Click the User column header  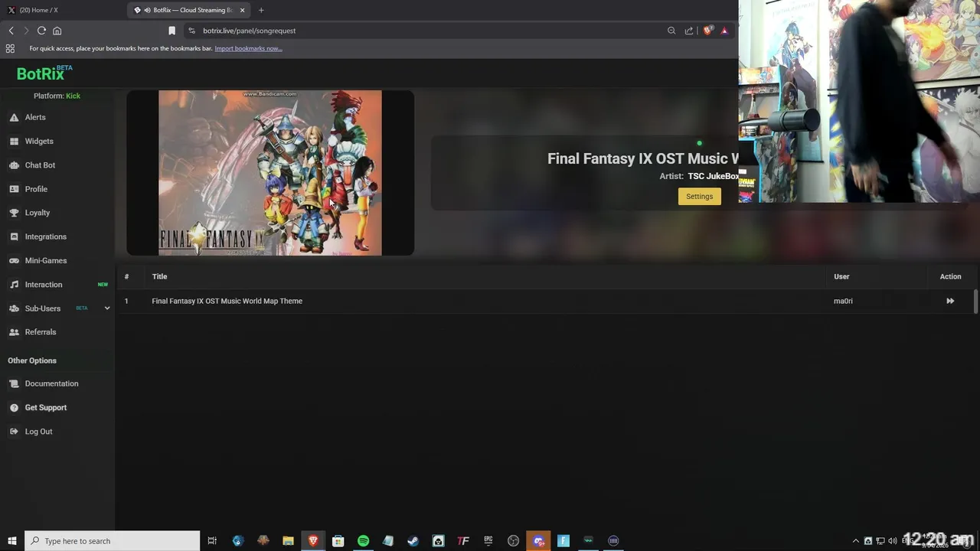841,276
